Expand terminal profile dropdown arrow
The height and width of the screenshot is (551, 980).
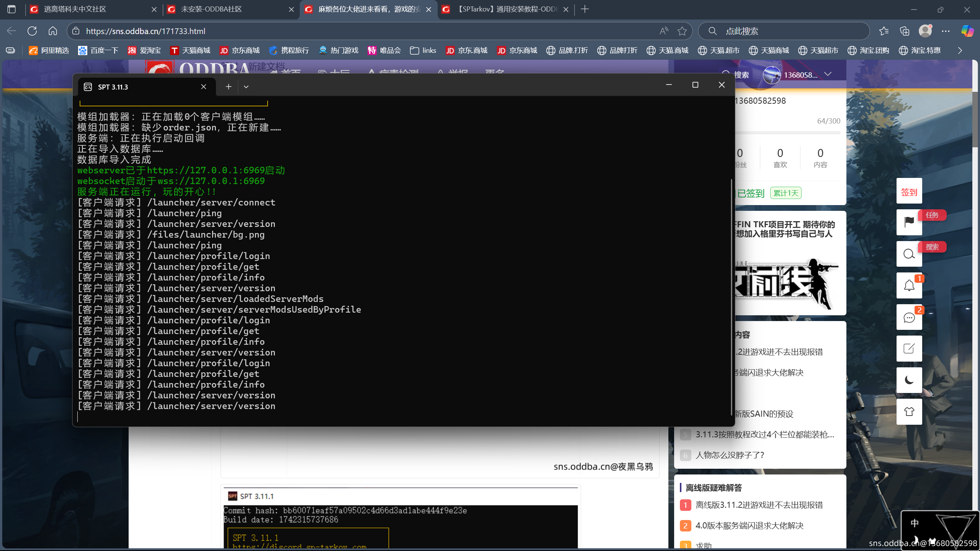(x=246, y=87)
